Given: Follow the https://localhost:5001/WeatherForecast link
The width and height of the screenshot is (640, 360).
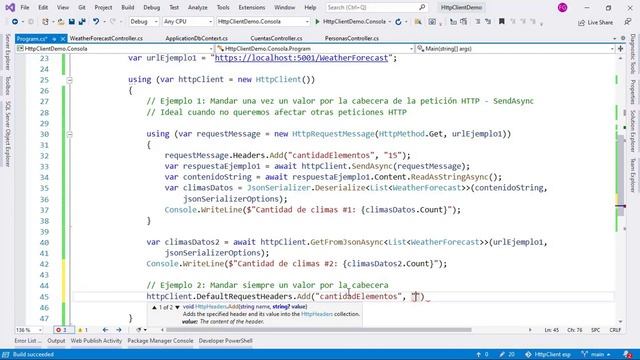Looking at the screenshot, I should click(x=301, y=58).
